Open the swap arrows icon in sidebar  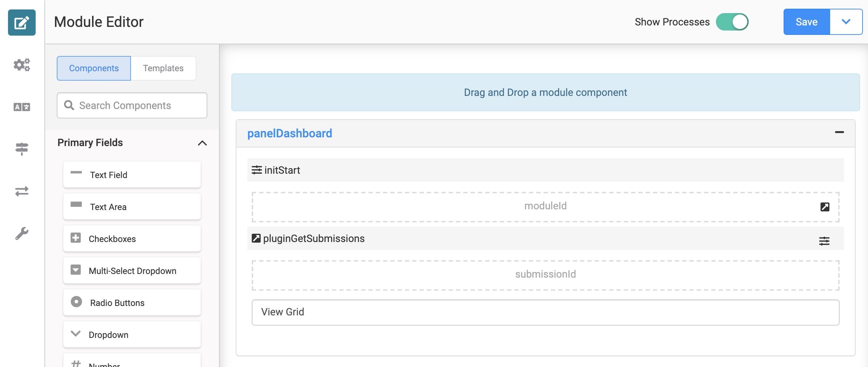(x=22, y=191)
